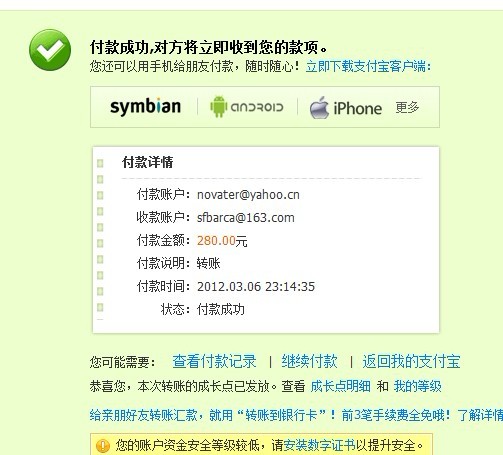Screen dimensions: 503x455
Task: Install certificate via 安装数字证书 link
Action: click(x=319, y=445)
